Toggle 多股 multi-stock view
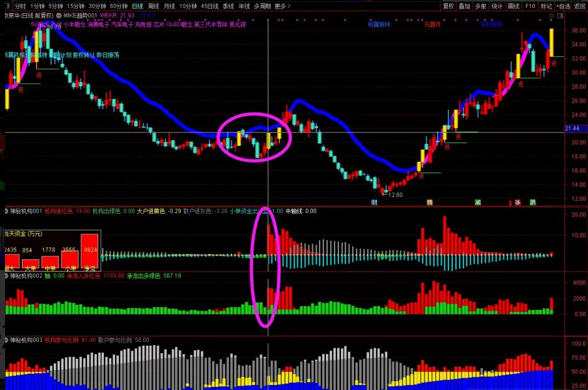Image resolution: width=588 pixels, height=390 pixels. pyautogui.click(x=480, y=6)
